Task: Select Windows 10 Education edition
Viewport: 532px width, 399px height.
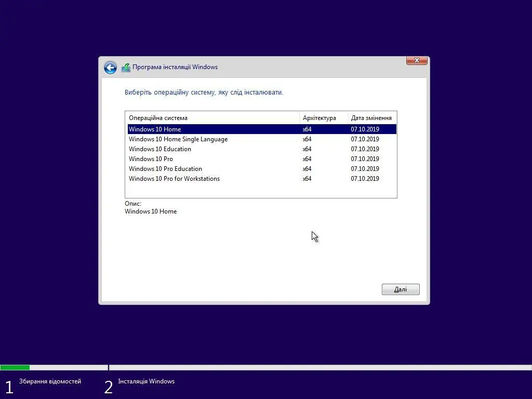Action: click(x=159, y=149)
